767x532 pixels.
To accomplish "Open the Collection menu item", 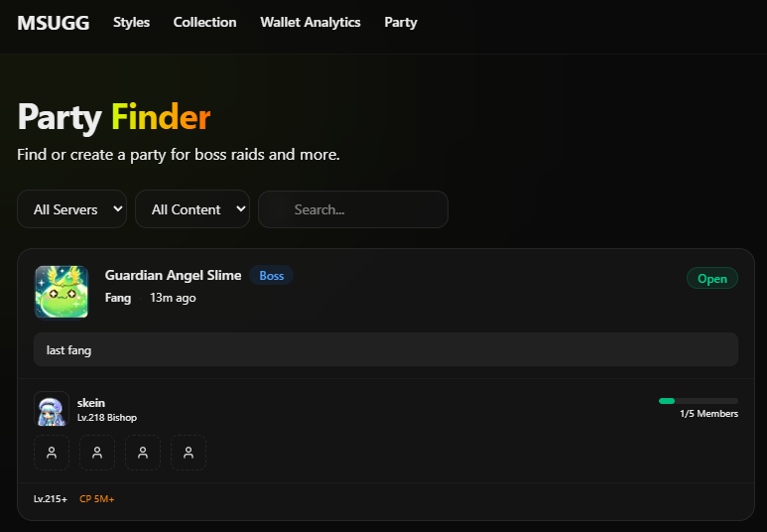I will click(x=204, y=23).
